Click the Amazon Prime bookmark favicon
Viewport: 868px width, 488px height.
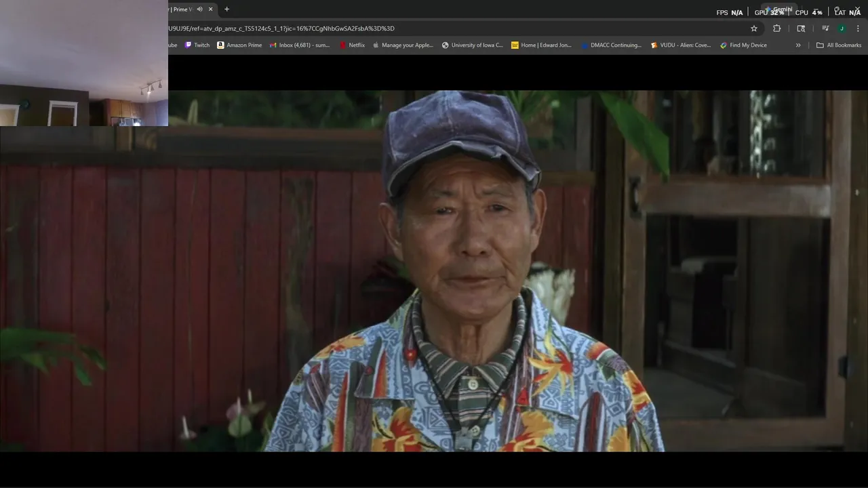pos(220,45)
